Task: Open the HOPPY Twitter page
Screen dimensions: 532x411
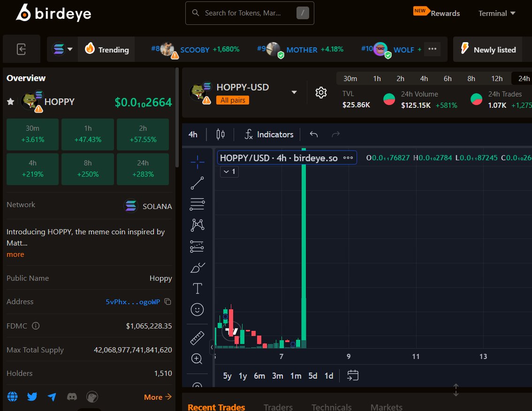Action: [x=32, y=396]
